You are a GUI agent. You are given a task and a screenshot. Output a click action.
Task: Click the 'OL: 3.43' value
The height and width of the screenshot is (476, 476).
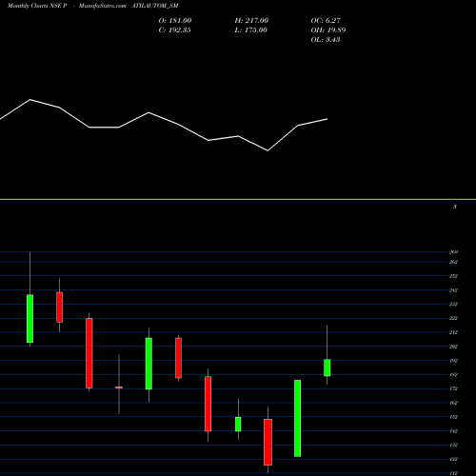point(326,40)
